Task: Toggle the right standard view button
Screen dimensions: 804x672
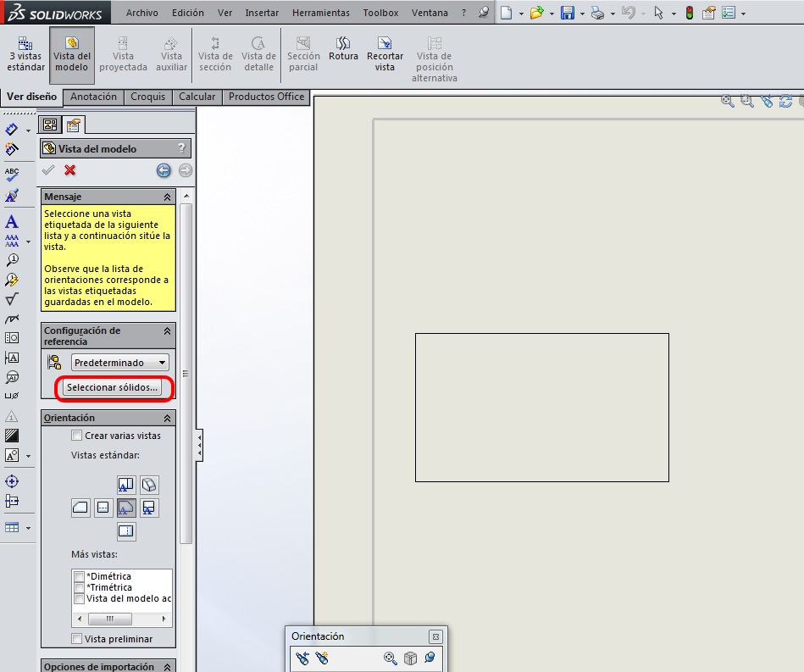Action: (x=149, y=508)
